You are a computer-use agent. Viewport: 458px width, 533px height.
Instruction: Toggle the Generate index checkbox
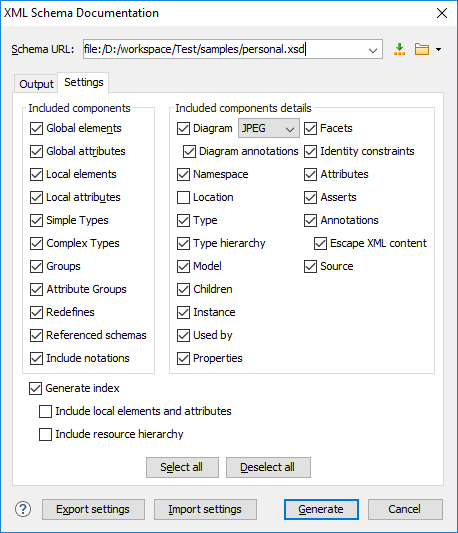coord(35,388)
